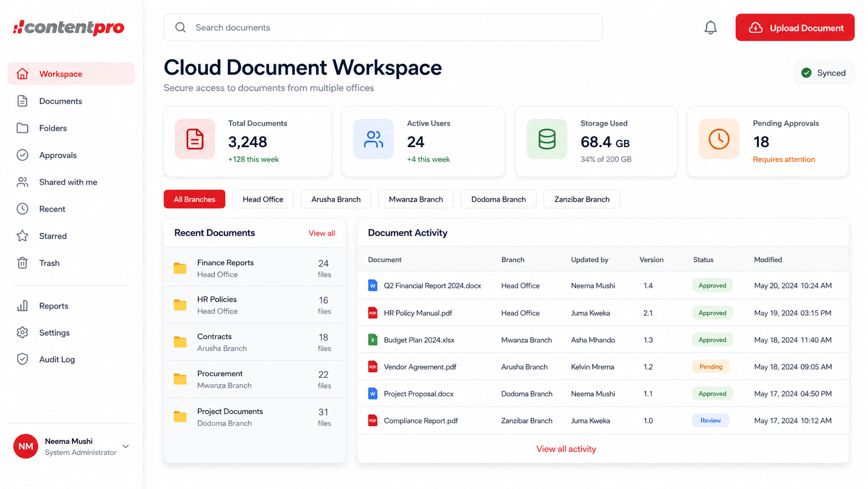Click the Excel icon for Budget Plan 2024

click(x=373, y=340)
